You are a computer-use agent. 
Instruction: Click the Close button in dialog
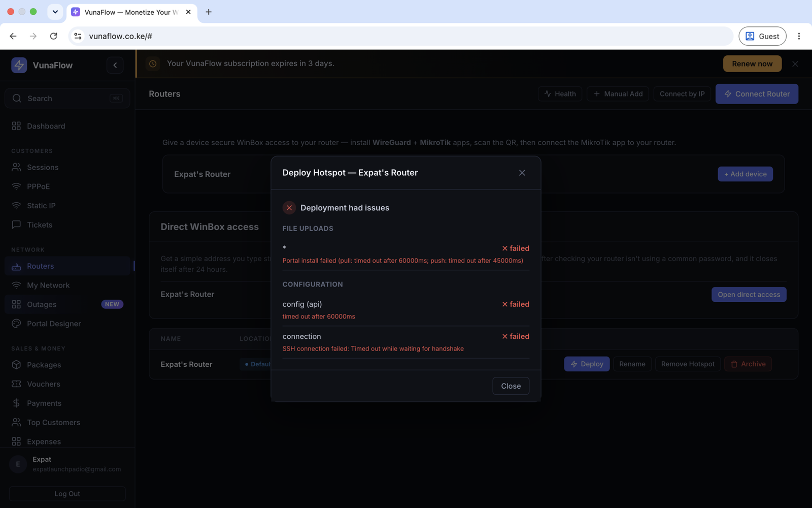511,386
